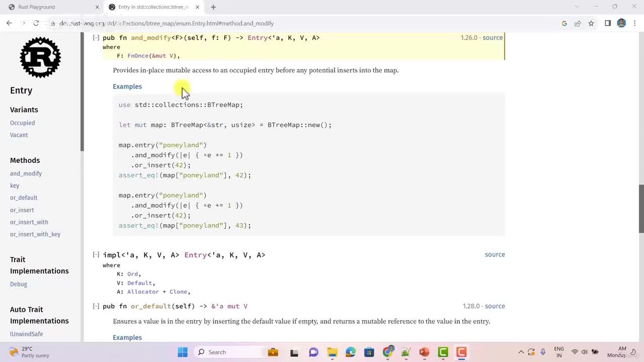
Task: Close the Rust Playground tab
Action: 98,7
